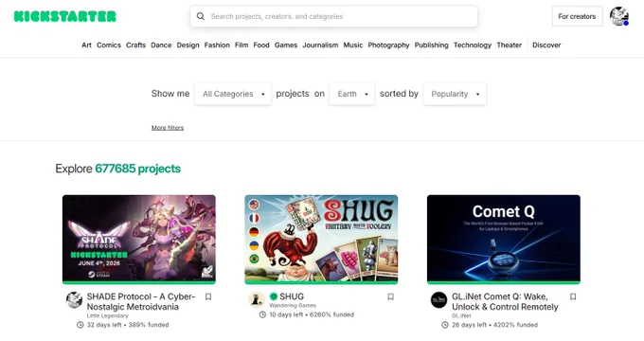Open the SHUG project title link
The image size is (644, 341).
coord(292,296)
